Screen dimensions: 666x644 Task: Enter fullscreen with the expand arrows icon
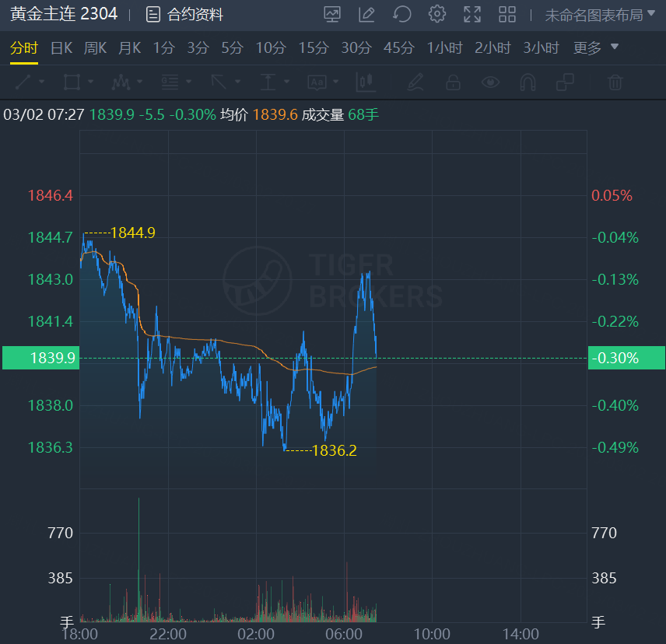click(x=472, y=15)
